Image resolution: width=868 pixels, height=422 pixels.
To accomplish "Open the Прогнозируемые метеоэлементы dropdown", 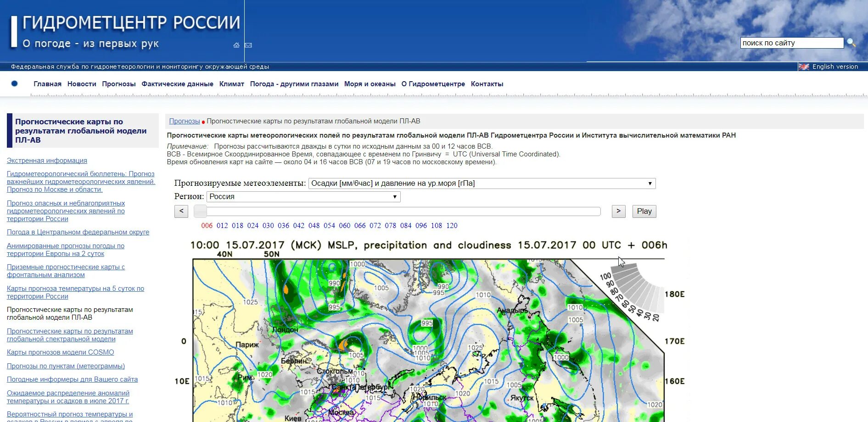I will (483, 183).
